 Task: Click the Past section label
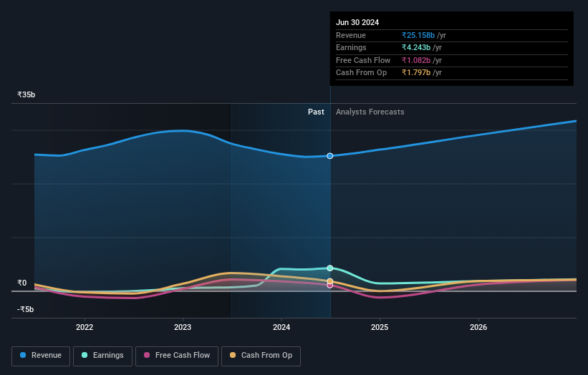click(x=316, y=112)
